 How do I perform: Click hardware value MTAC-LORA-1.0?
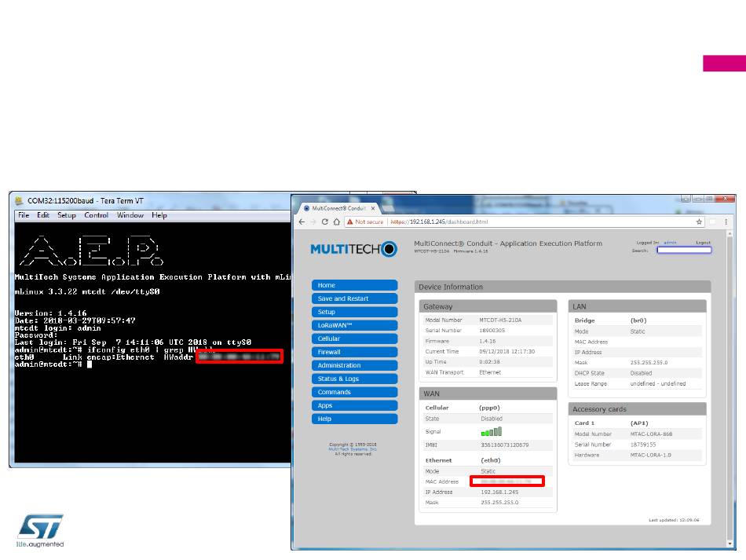pyautogui.click(x=651, y=455)
